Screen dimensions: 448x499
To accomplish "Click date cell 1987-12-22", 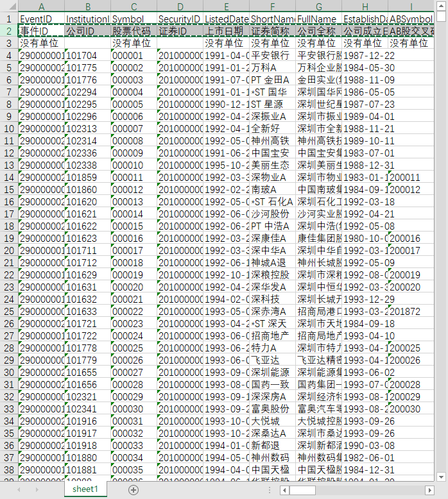I will coord(365,55).
